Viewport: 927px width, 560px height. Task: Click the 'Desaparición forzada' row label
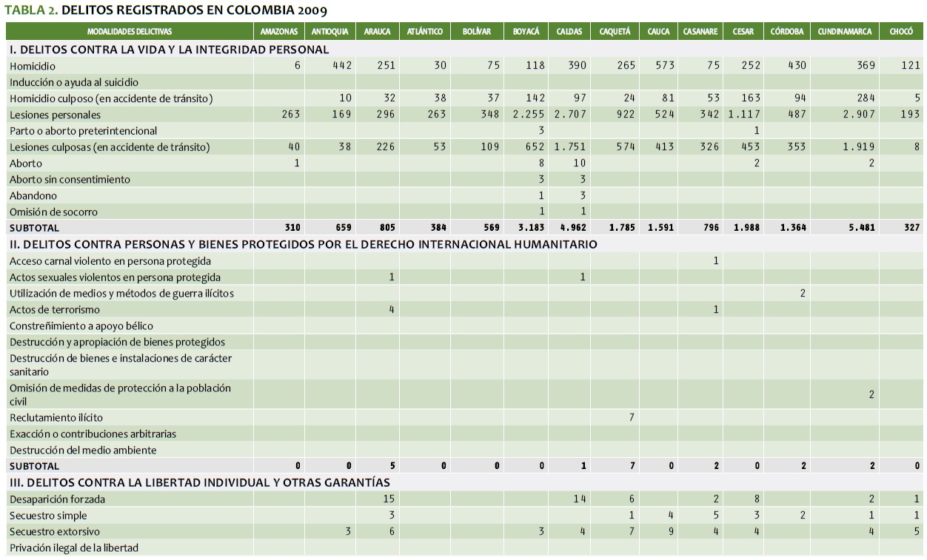58,499
